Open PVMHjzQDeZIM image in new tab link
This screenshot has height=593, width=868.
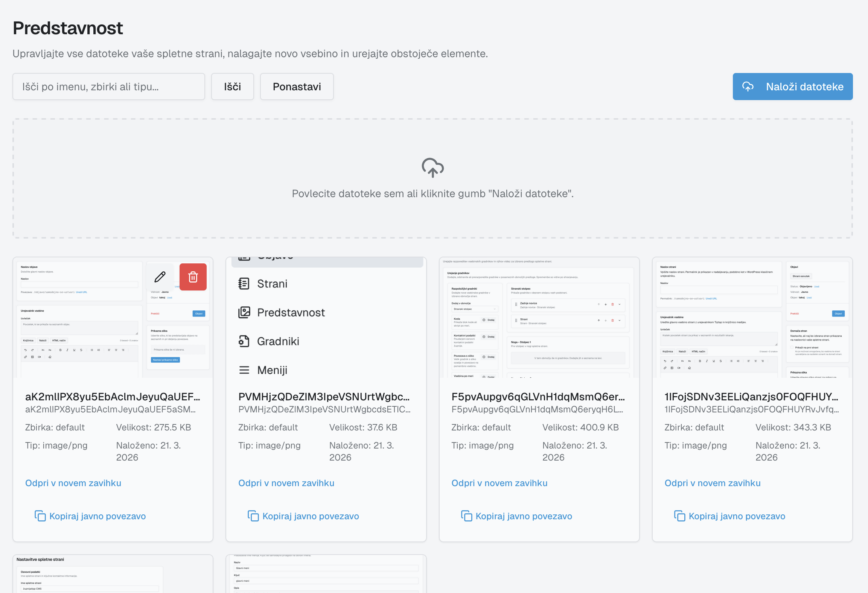(286, 483)
